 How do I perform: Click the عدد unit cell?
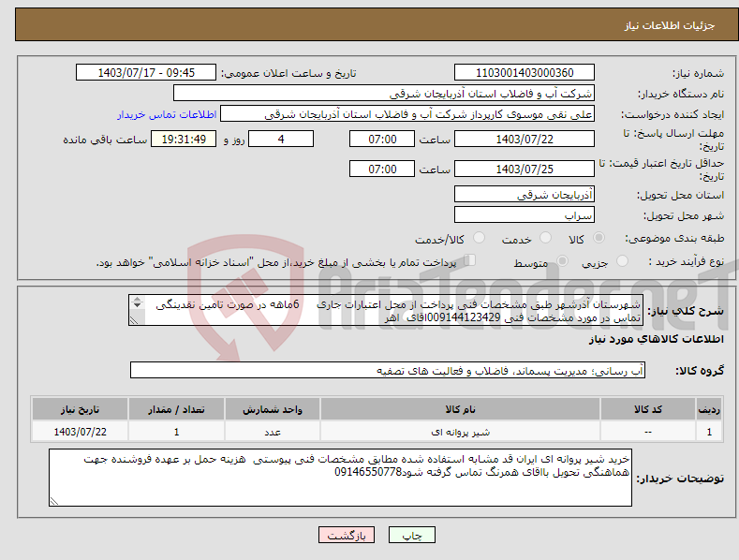(x=273, y=432)
